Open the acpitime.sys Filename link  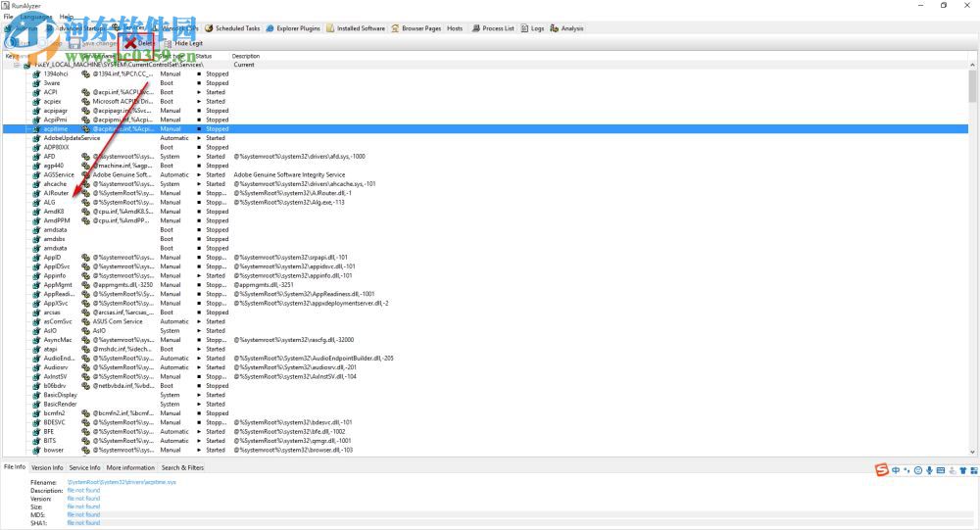(x=122, y=483)
